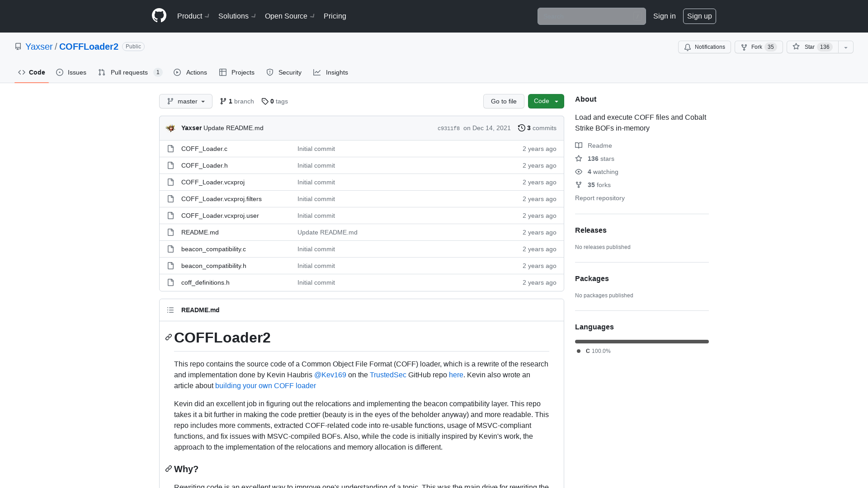This screenshot has width=868, height=488.
Task: Switch to the Pull requests tab
Action: pyautogui.click(x=130, y=72)
